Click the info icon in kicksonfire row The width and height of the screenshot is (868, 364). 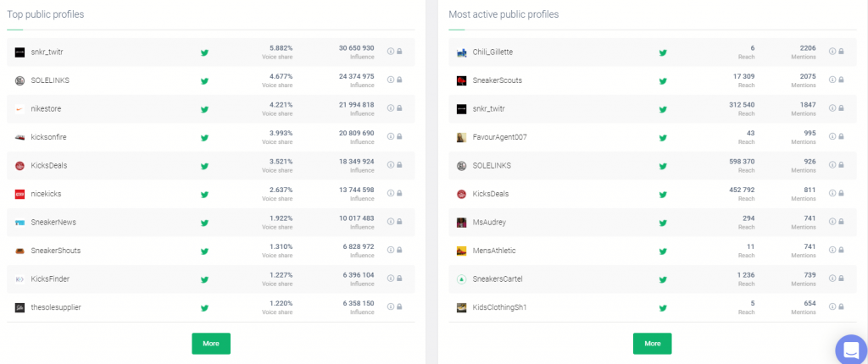click(x=390, y=136)
